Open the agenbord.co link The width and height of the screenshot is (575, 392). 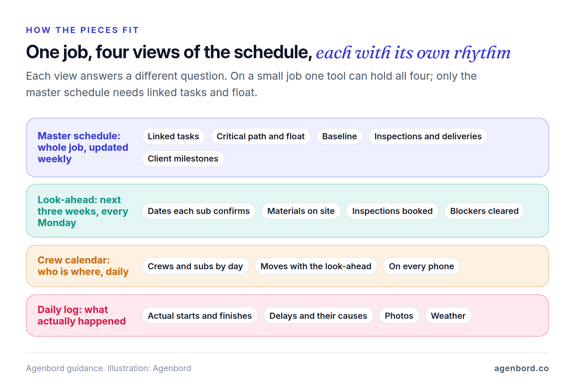[521, 368]
